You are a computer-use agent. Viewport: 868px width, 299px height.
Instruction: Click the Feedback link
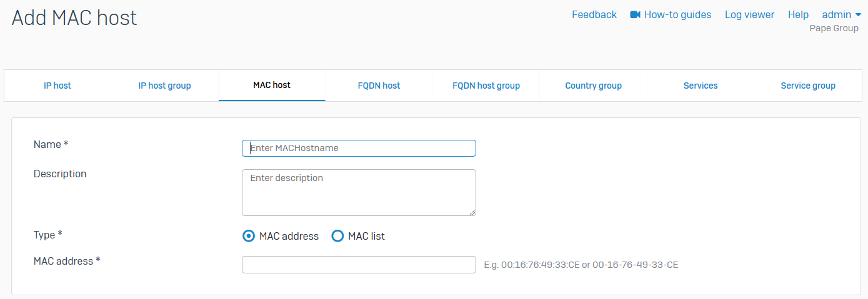(594, 15)
